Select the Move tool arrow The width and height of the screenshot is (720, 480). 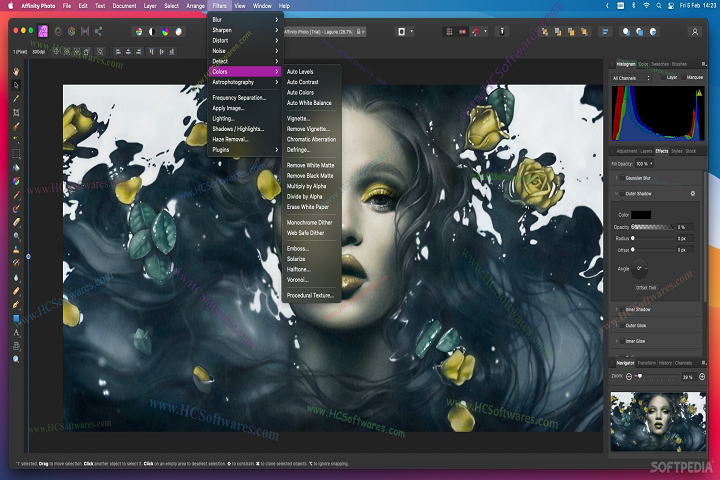[x=16, y=85]
